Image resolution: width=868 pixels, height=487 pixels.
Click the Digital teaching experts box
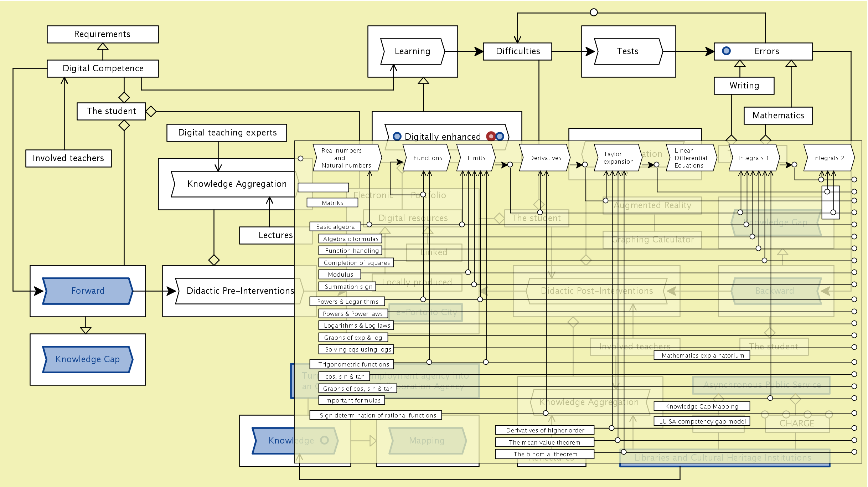click(227, 133)
